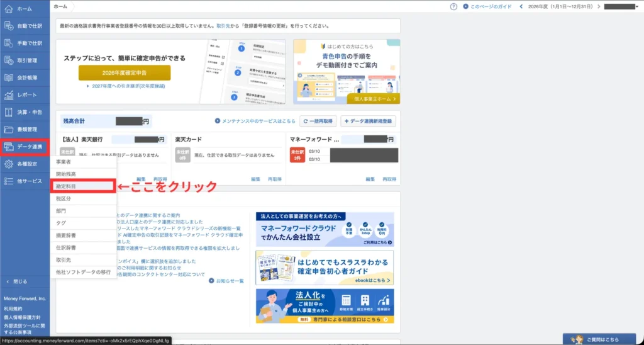The image size is (644, 345).
Task: Collapse sidebar with 閉じる
Action: 17,281
